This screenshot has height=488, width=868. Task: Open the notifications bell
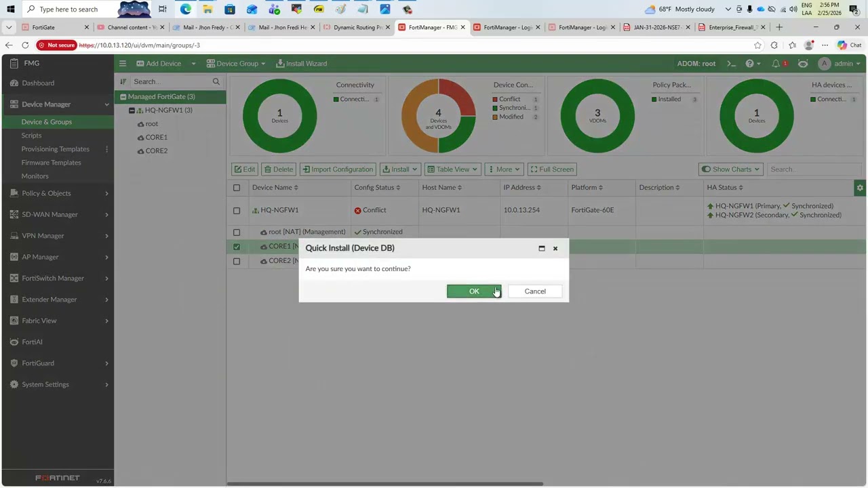(776, 64)
